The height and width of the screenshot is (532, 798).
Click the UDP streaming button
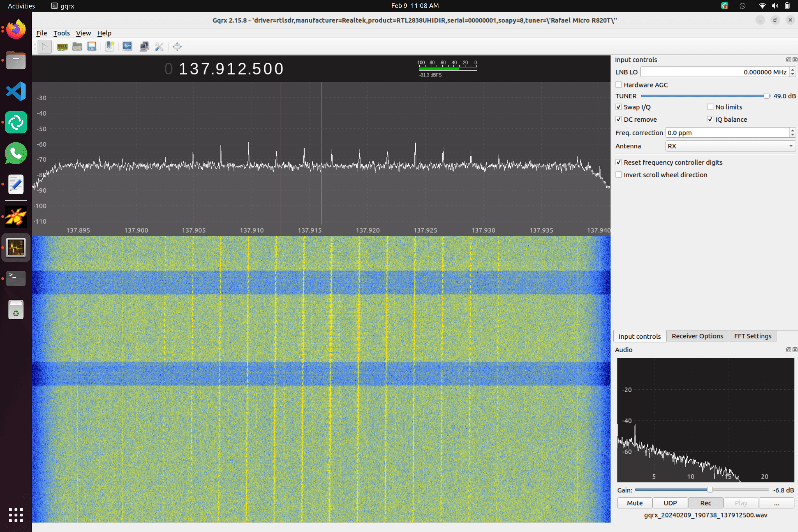(x=670, y=503)
